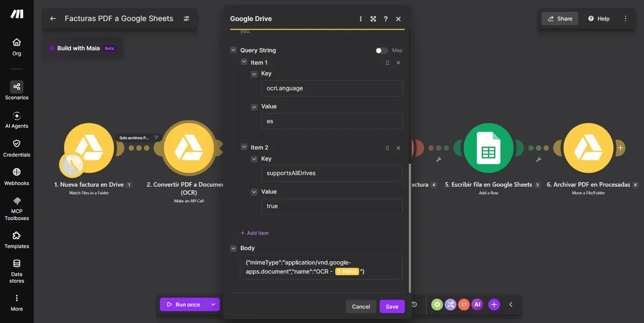Click the dialog vertical scrollbar

(x=410, y=227)
